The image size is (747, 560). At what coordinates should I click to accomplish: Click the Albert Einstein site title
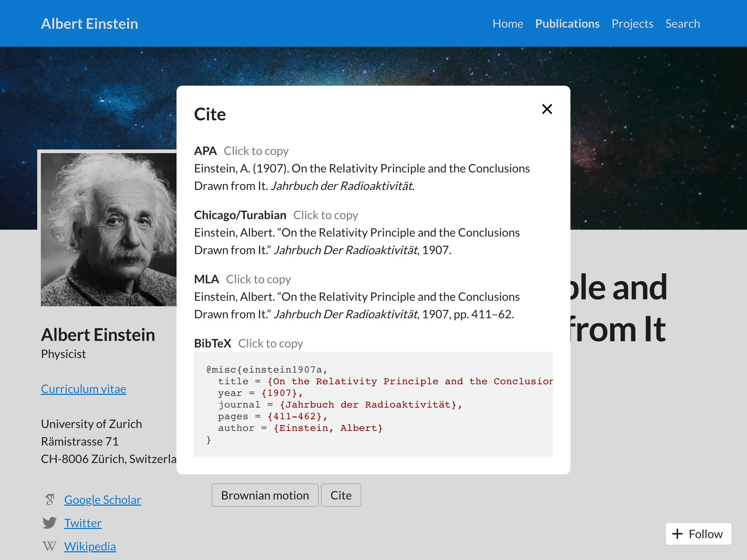(x=89, y=24)
